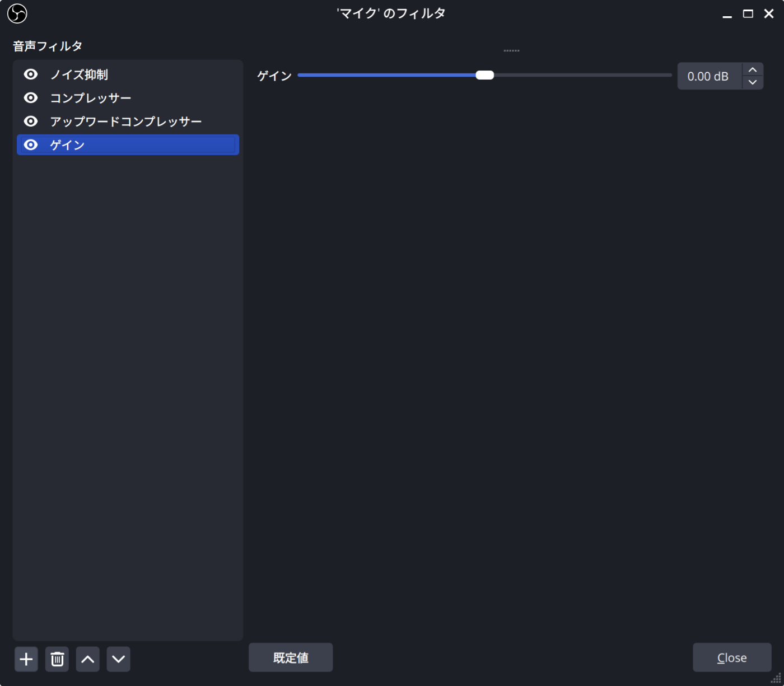
Task: Click the Close button
Action: [x=732, y=657]
